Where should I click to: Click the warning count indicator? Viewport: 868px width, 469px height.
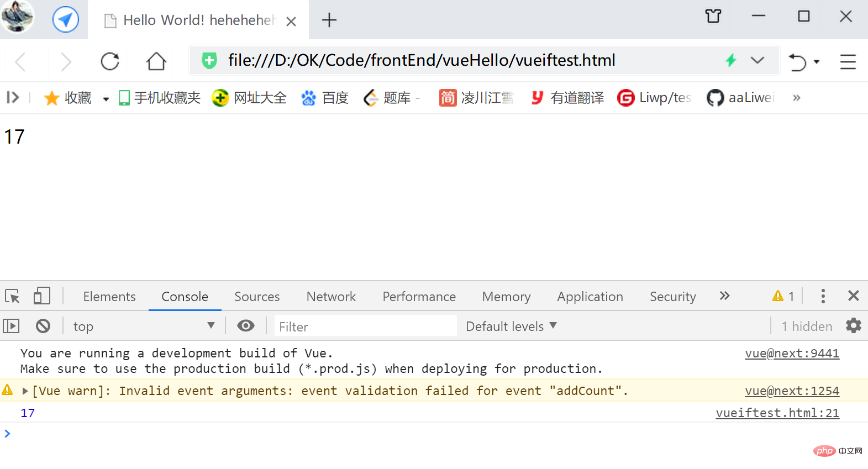[783, 296]
